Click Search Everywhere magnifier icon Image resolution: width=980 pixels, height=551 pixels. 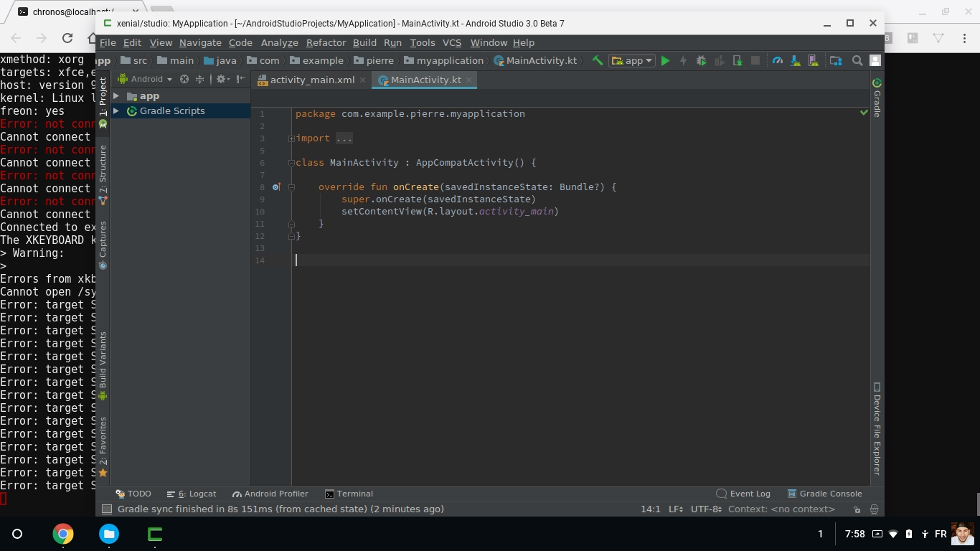click(857, 60)
